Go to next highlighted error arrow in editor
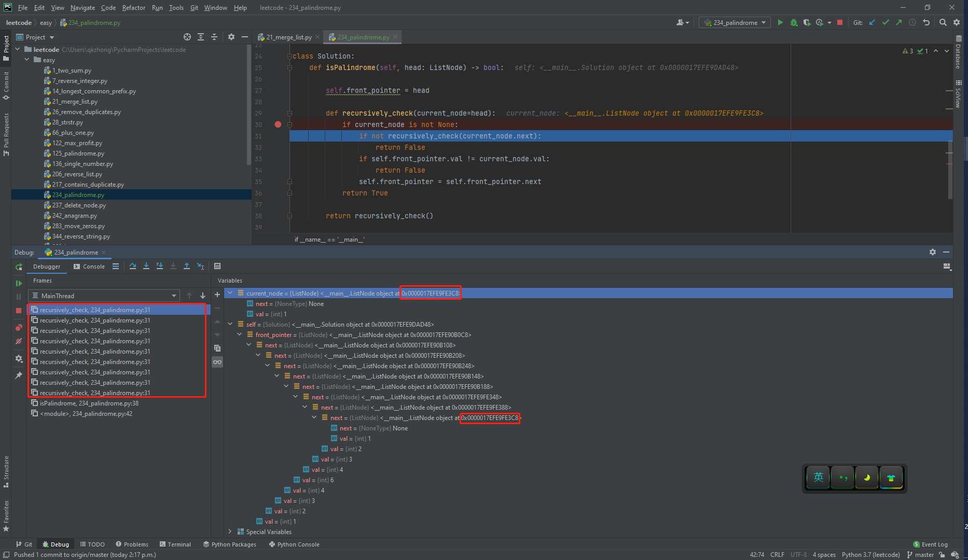The height and width of the screenshot is (560, 968). click(946, 51)
